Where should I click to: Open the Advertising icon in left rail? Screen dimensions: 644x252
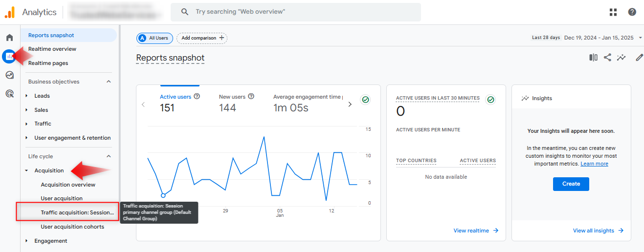click(x=9, y=94)
